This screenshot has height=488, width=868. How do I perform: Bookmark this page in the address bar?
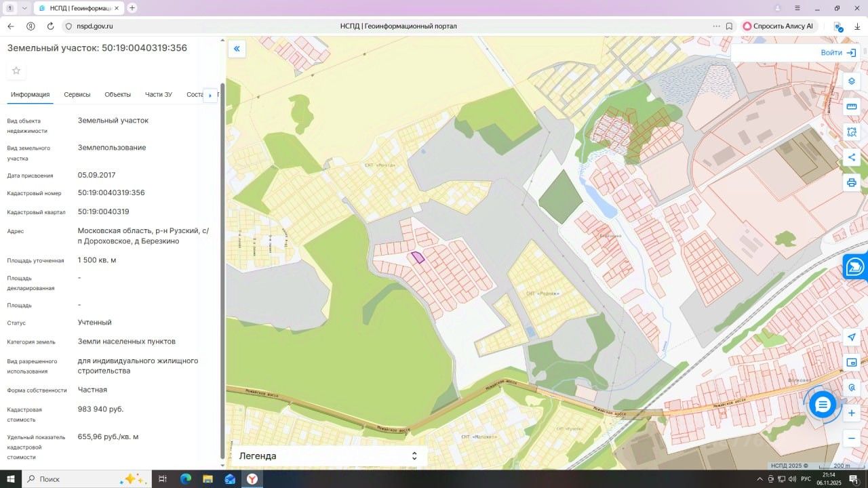click(729, 26)
